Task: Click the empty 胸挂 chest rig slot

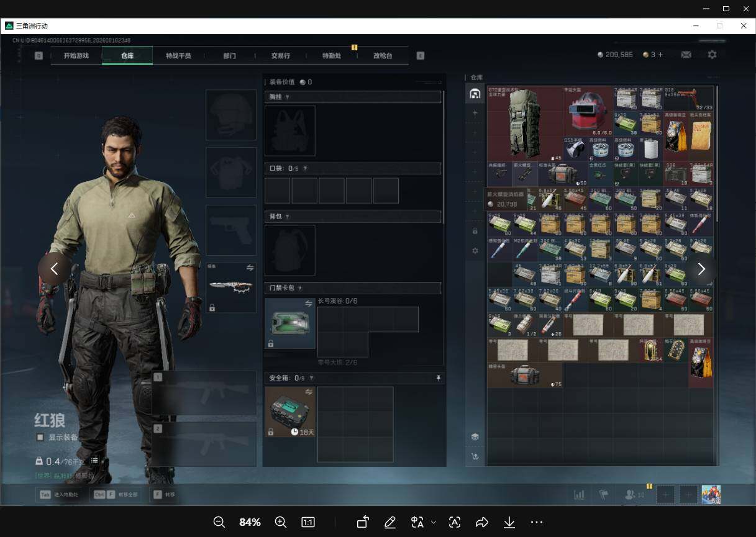Action: [x=290, y=130]
